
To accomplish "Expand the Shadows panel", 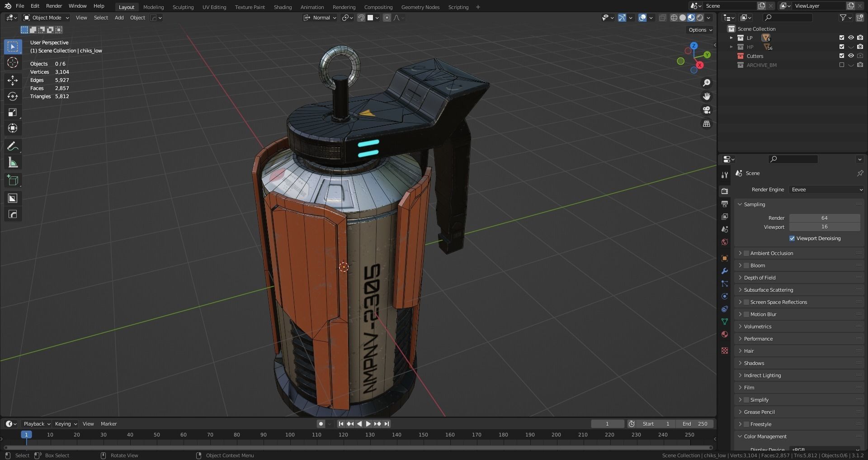I will 754,363.
